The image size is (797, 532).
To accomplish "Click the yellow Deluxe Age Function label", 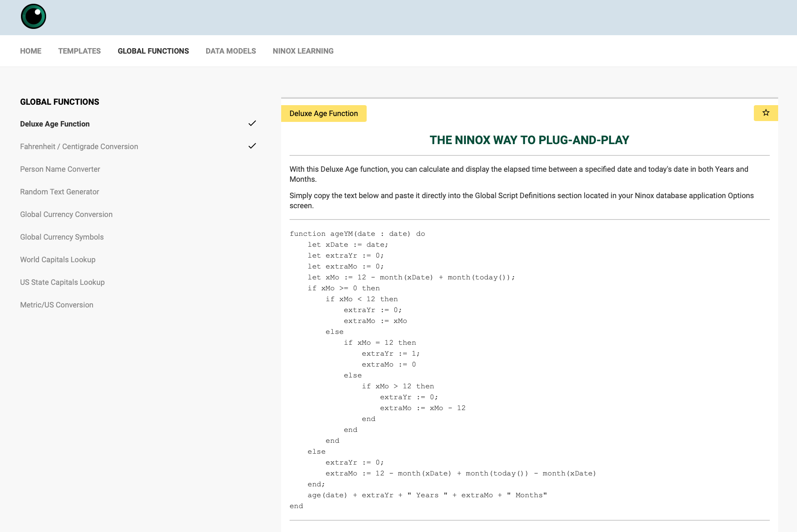I will (323, 114).
